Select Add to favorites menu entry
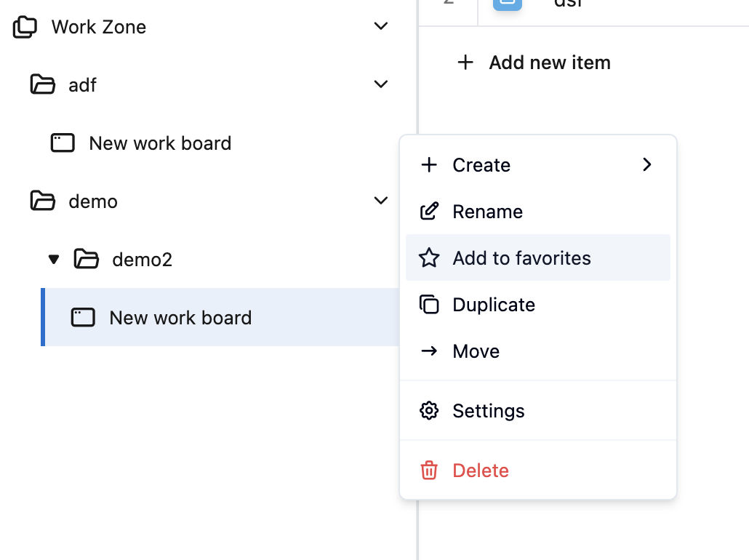The image size is (749, 560). click(521, 258)
